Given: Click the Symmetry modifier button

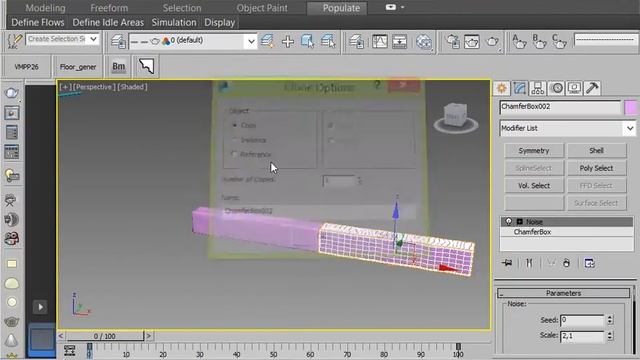Looking at the screenshot, I should (x=534, y=151).
